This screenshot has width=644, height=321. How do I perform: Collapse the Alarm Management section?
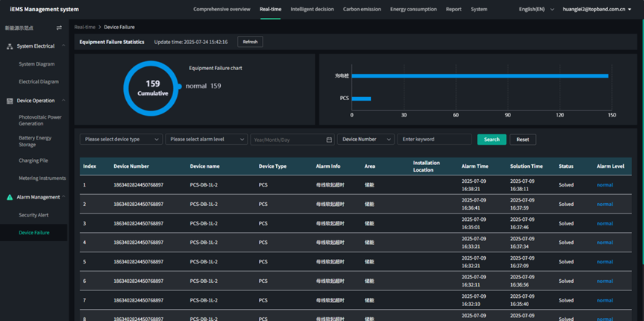[x=63, y=197]
